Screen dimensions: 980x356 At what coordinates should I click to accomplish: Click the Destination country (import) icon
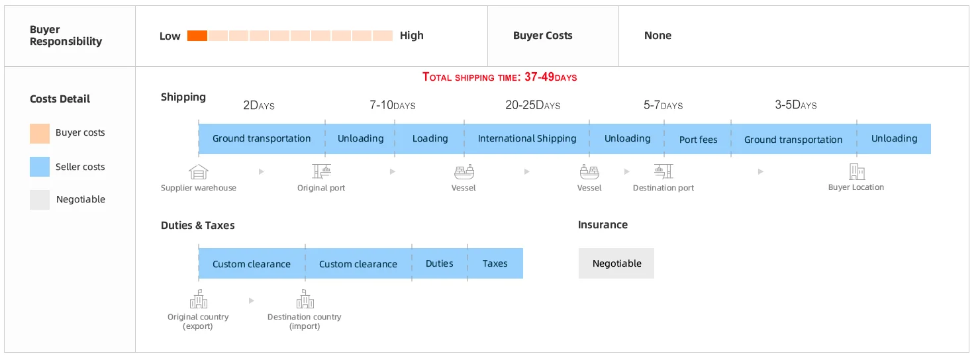pos(305,300)
